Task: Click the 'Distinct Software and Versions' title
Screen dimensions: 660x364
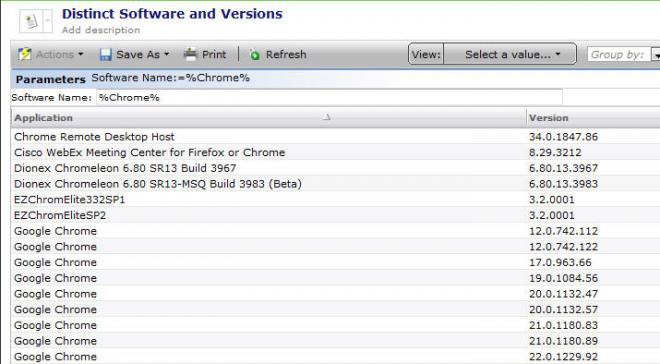Action: pyautogui.click(x=172, y=14)
